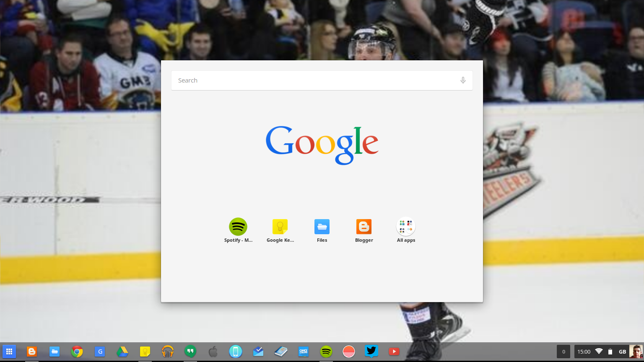644x362 pixels.
Task: Open the GB keyboard layout selector
Action: [x=622, y=352]
